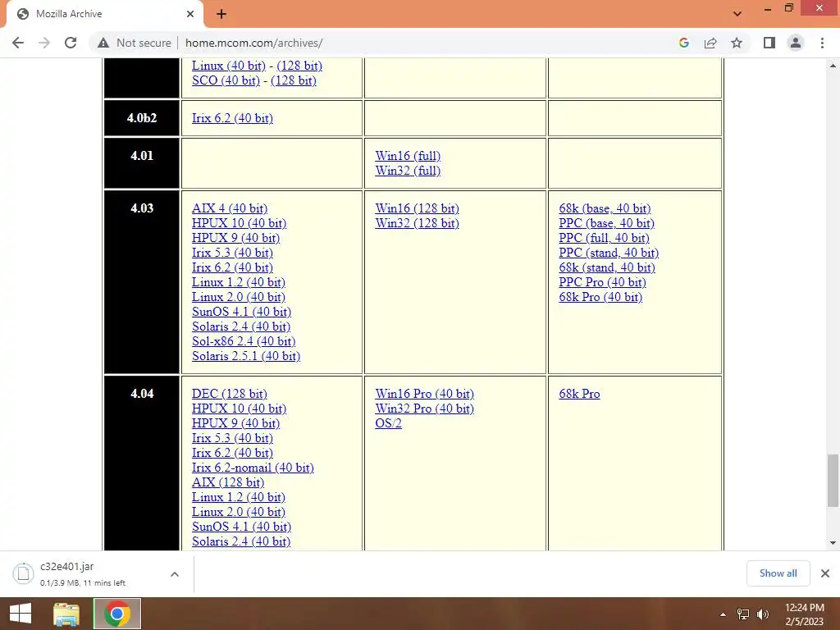Reload the Mozilla Archive page
This screenshot has height=630, width=840.
tap(71, 43)
